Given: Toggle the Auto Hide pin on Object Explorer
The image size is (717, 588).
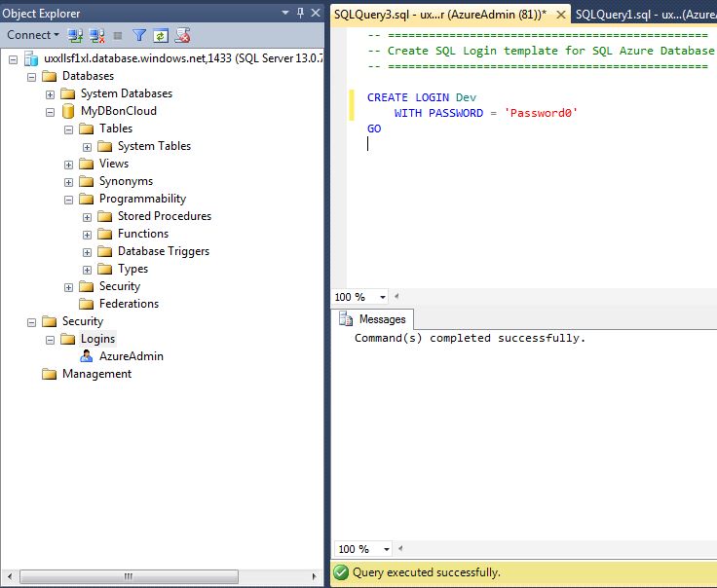Looking at the screenshot, I should click(x=300, y=13).
